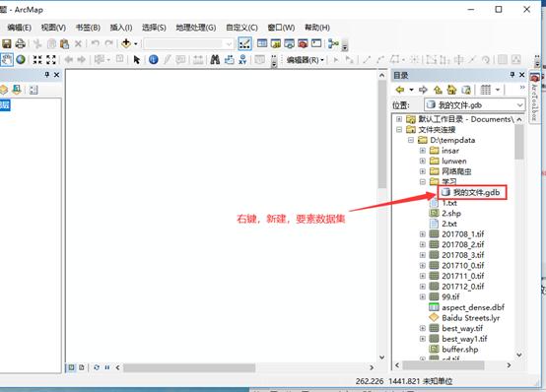Click the Find binoculars icon
546x392 pixels.
[x=215, y=59]
